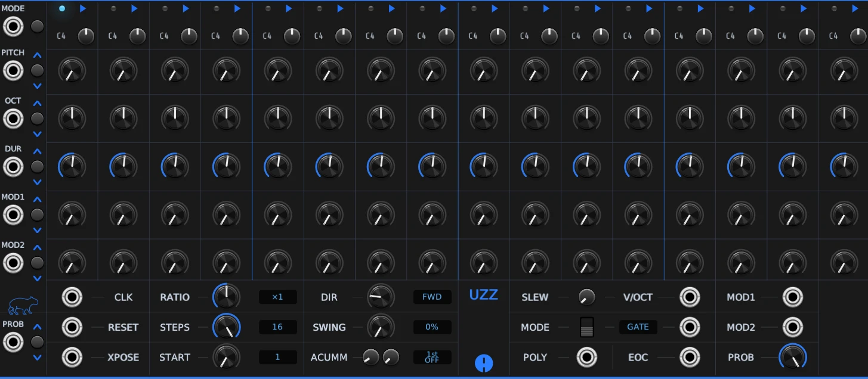Click the up chevron under OCT
This screenshot has height=379, width=868.
(38, 104)
